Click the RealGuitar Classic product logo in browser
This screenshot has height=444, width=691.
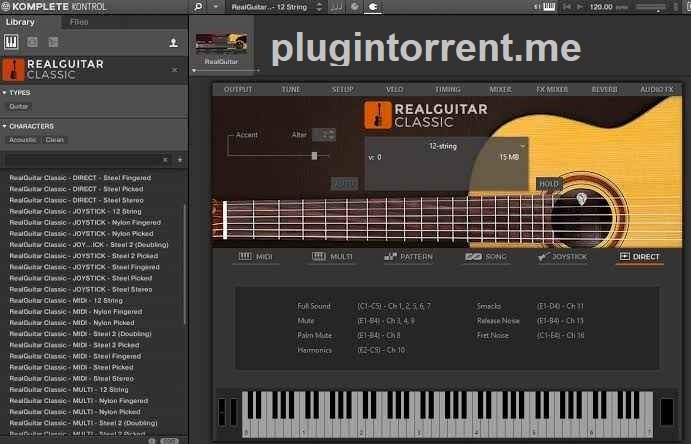53,70
